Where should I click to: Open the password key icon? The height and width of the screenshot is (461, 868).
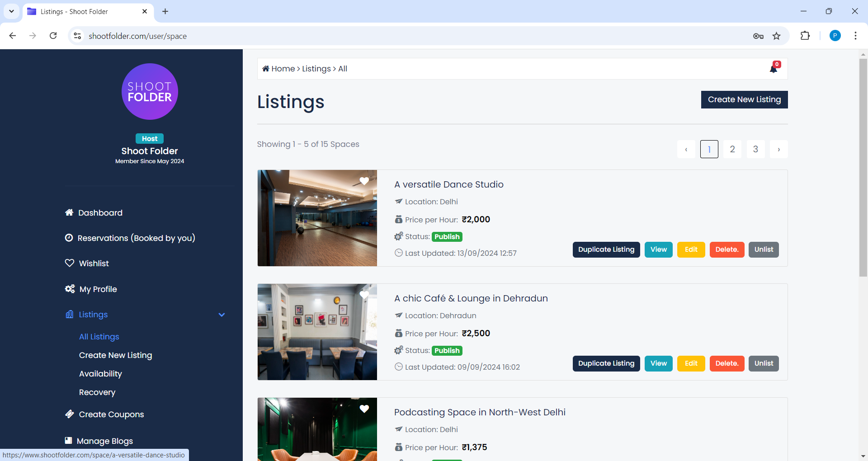tap(758, 36)
